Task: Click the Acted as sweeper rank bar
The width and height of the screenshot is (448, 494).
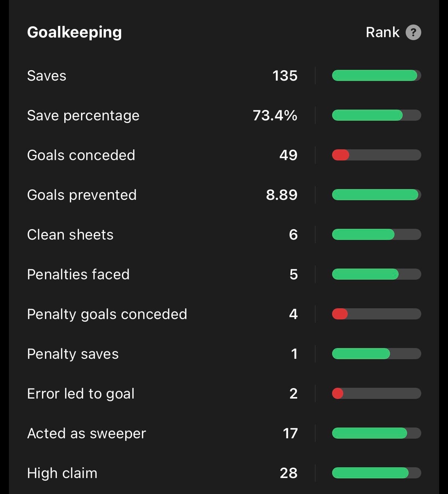Action: point(376,433)
